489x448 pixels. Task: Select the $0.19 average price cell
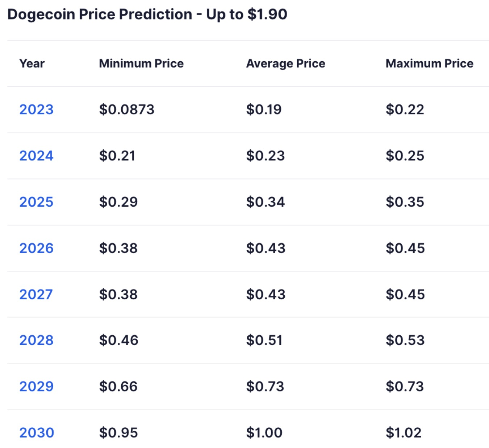pyautogui.click(x=264, y=109)
